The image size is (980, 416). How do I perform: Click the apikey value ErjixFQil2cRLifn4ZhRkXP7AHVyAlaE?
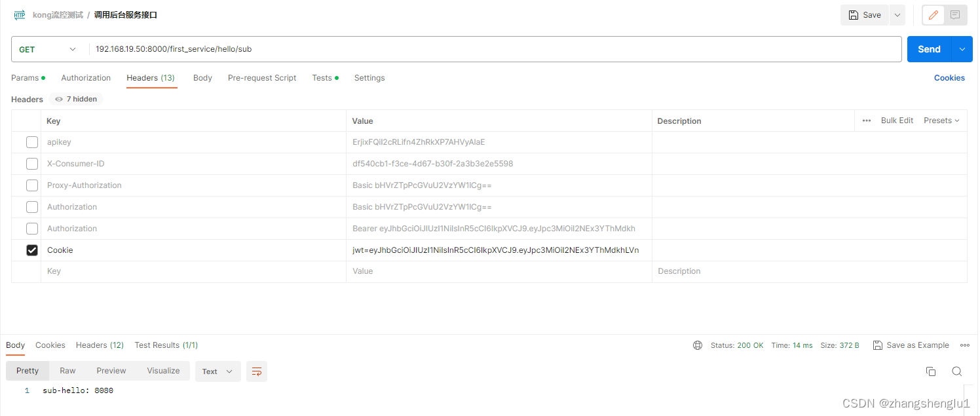[419, 142]
